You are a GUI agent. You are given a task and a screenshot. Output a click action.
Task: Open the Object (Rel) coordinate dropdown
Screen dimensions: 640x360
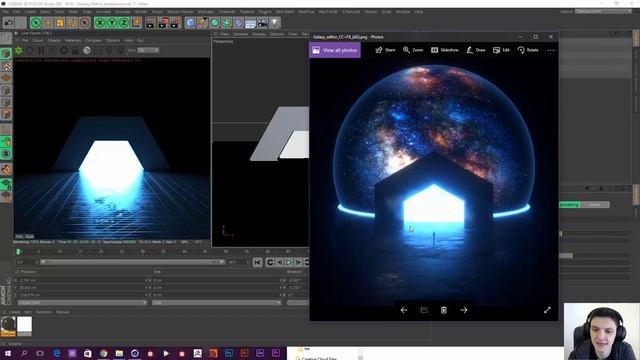pyautogui.click(x=82, y=303)
